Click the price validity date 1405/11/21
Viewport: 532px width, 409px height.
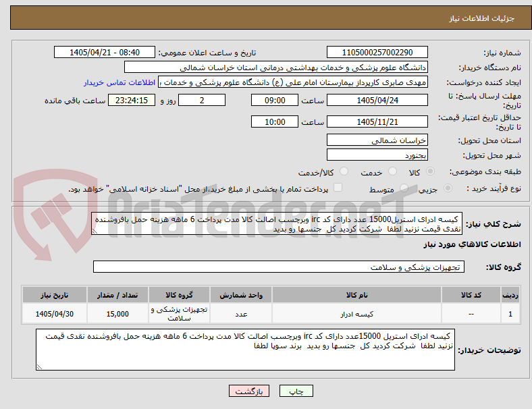point(377,121)
